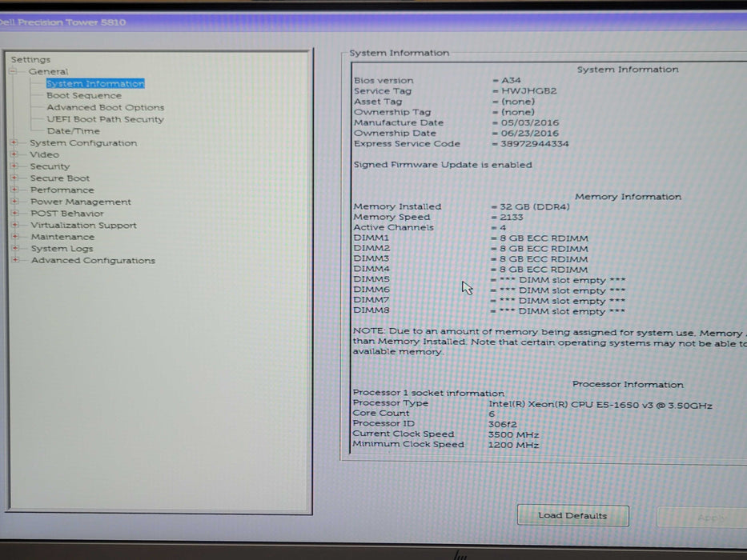
Task: Select the Virtualization Support category label
Action: pyautogui.click(x=83, y=226)
